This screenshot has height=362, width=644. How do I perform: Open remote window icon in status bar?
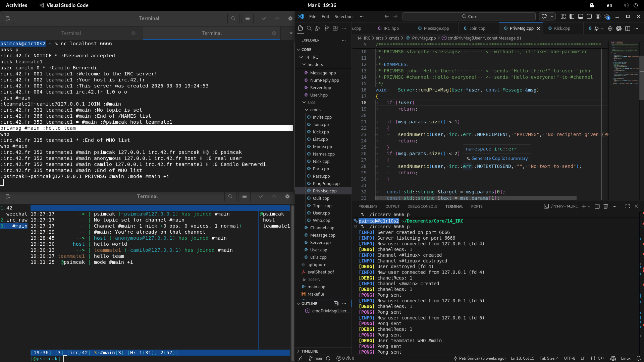pos(300,358)
